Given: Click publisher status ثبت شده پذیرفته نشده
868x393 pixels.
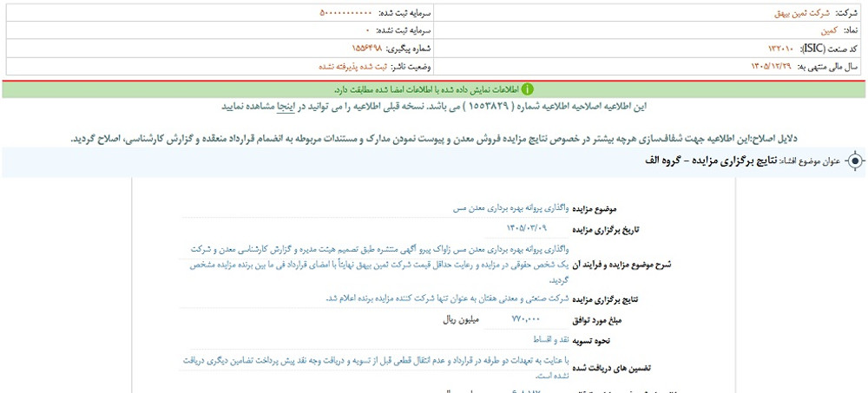Looking at the screenshot, I should [x=353, y=67].
